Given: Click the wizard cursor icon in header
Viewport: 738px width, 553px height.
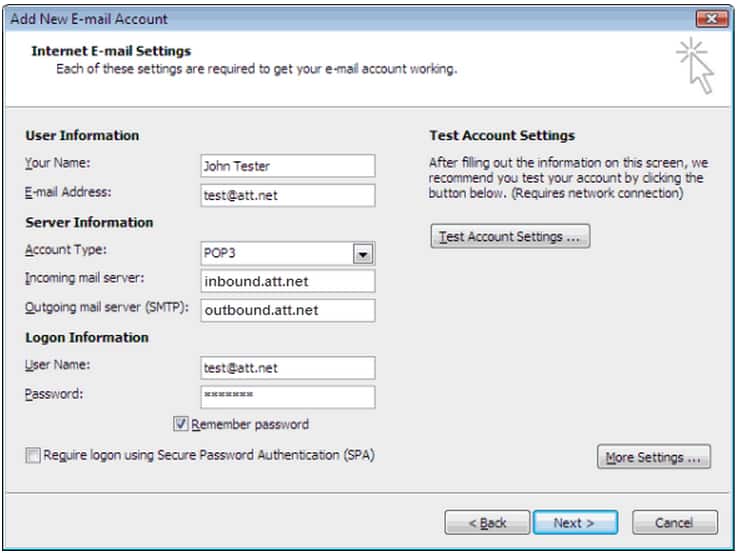Looking at the screenshot, I should point(695,66).
